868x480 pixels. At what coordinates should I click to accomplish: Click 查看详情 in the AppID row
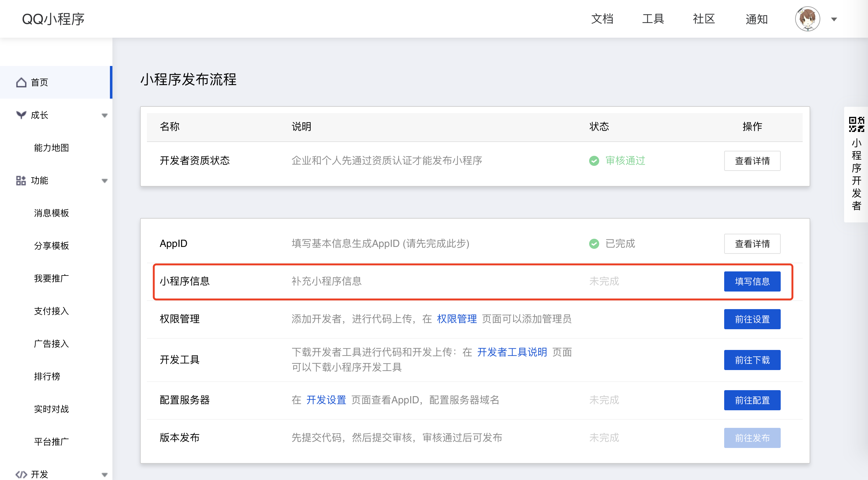[752, 244]
